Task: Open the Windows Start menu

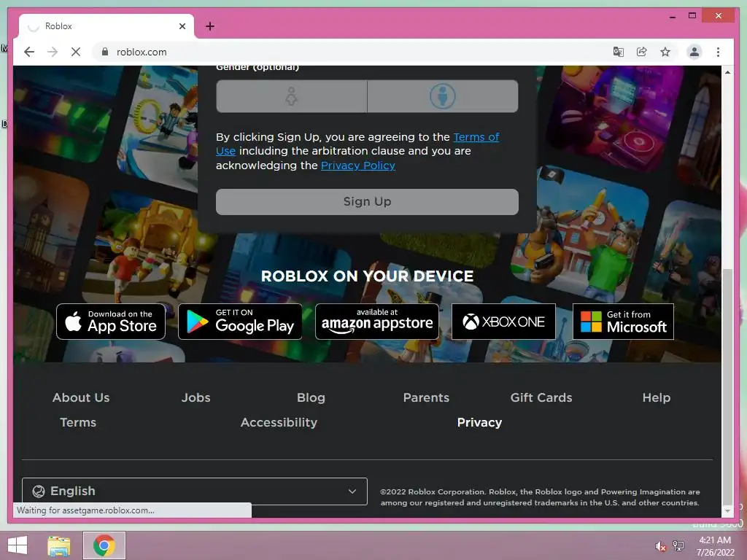Action: tap(18, 545)
